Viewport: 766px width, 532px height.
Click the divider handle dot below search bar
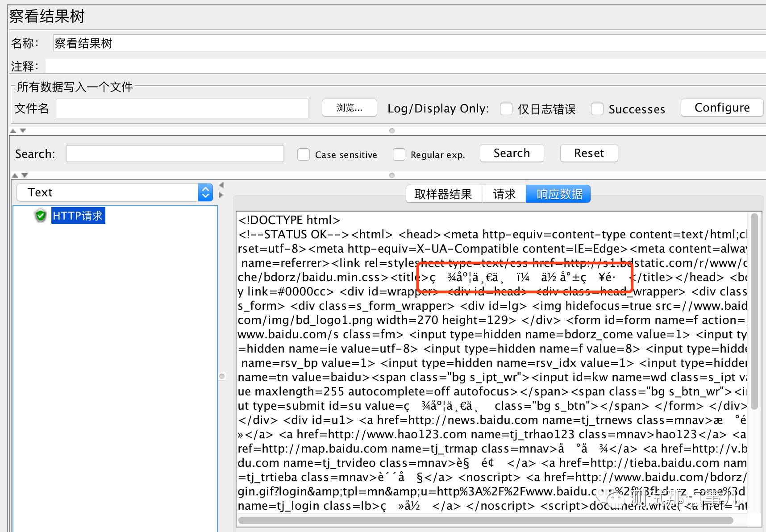(x=392, y=175)
